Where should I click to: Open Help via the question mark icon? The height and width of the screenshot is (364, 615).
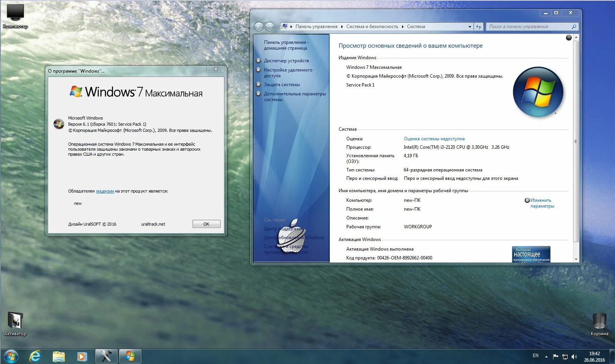(569, 38)
